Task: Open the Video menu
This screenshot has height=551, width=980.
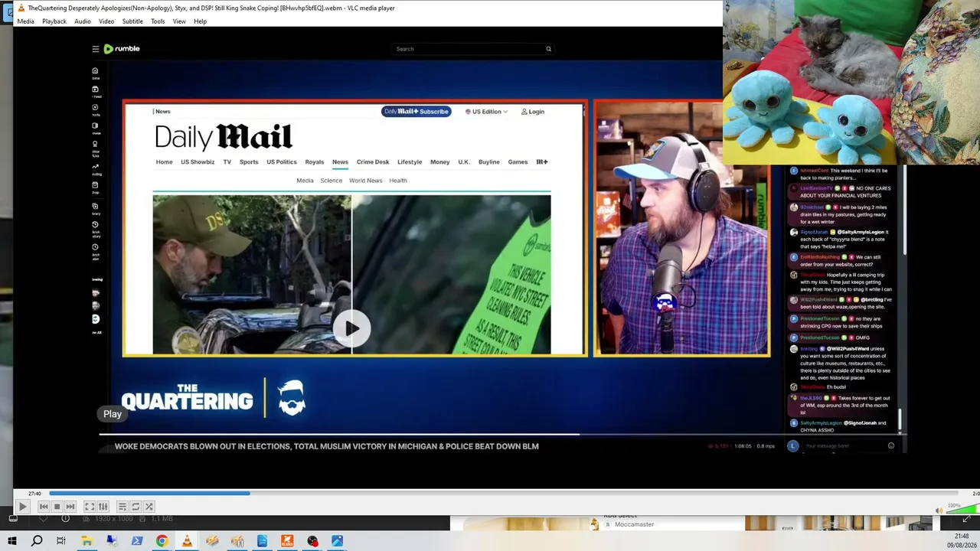Action: click(106, 21)
